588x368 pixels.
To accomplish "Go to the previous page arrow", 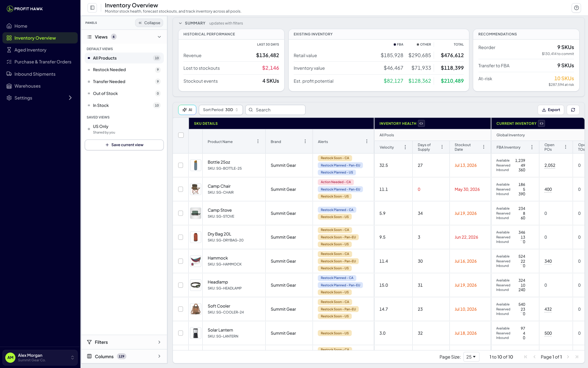I will pos(534,357).
